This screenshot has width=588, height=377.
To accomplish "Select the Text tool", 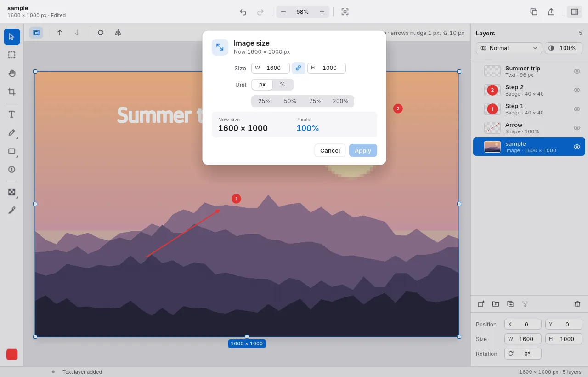I will (12, 114).
